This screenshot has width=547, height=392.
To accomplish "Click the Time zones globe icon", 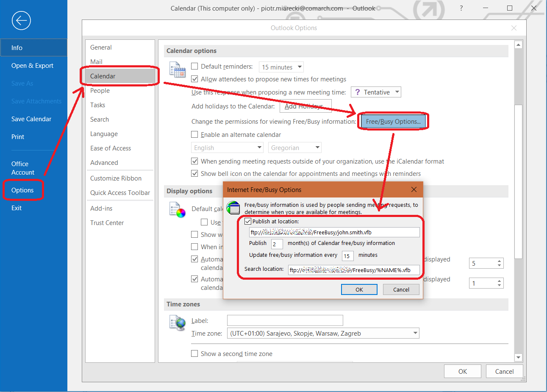I will (178, 322).
